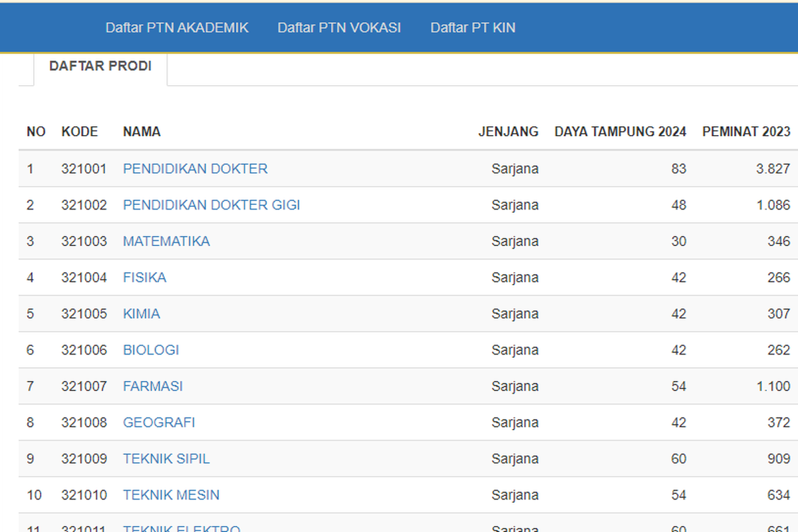
Task: View the KIMIA program information
Action: pos(142,313)
